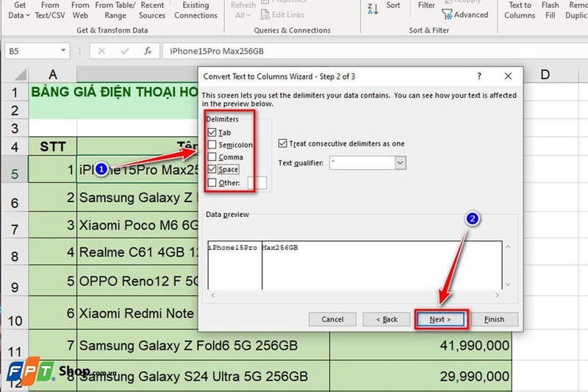Image resolution: width=588 pixels, height=392 pixels.
Task: Click the Edit Links icon
Action: [265, 15]
